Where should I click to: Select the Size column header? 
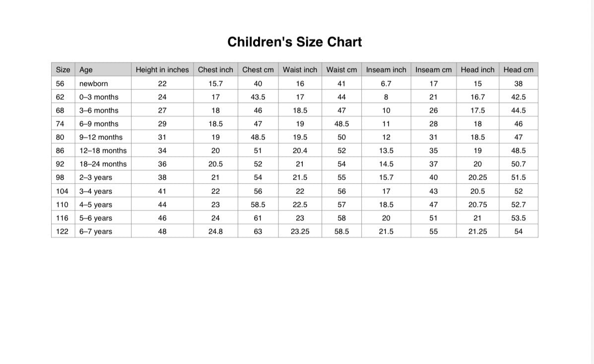[x=63, y=70]
